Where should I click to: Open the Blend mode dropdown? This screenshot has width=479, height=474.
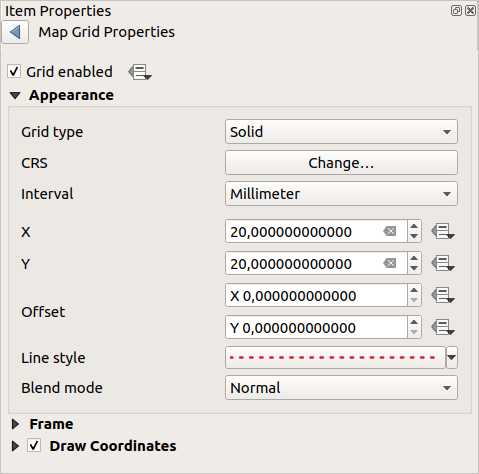(341, 388)
